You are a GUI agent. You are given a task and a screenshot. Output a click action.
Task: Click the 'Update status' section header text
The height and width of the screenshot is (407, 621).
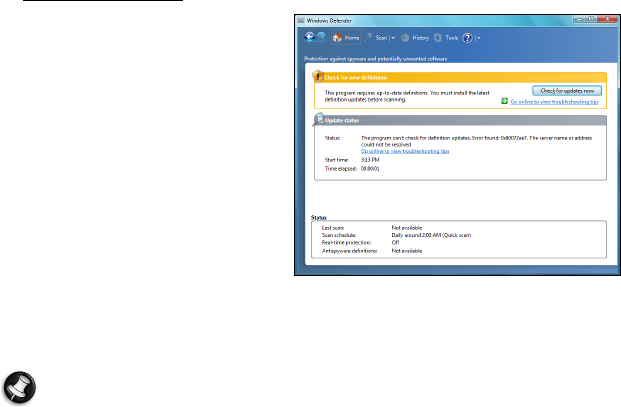(342, 120)
